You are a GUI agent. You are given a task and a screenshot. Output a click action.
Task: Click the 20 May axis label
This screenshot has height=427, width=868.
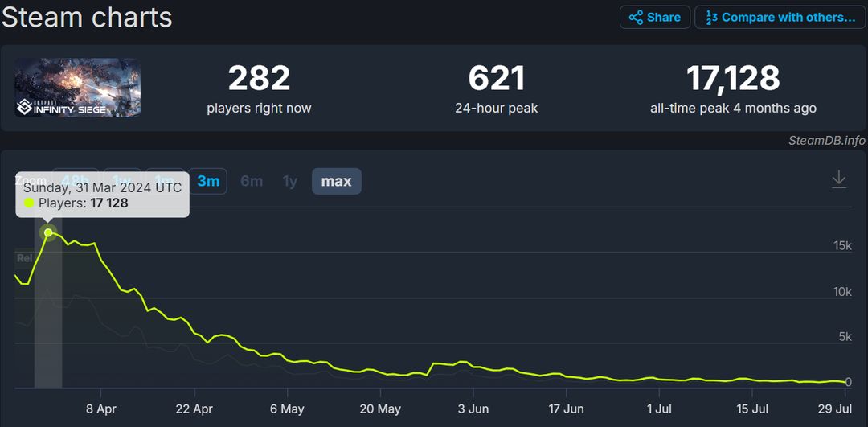[380, 409]
